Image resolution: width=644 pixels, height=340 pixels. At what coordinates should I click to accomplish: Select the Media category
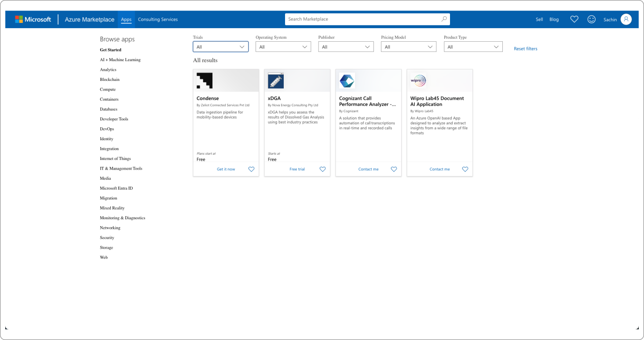point(106,178)
